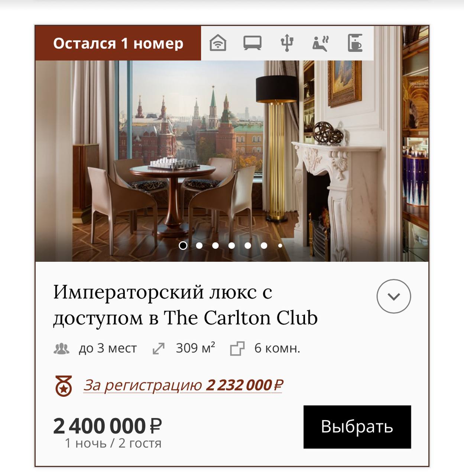Click the room area arrows icon
The width and height of the screenshot is (464, 476).
point(159,349)
